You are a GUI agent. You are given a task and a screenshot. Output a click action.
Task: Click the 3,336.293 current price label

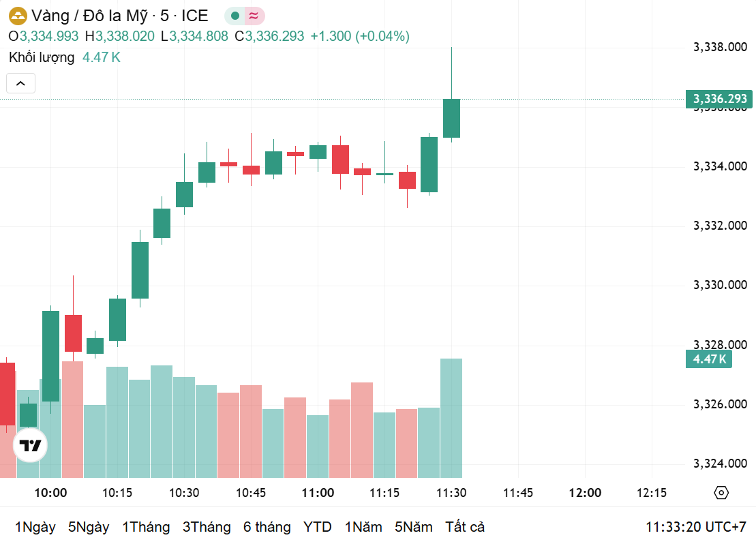pyautogui.click(x=720, y=99)
